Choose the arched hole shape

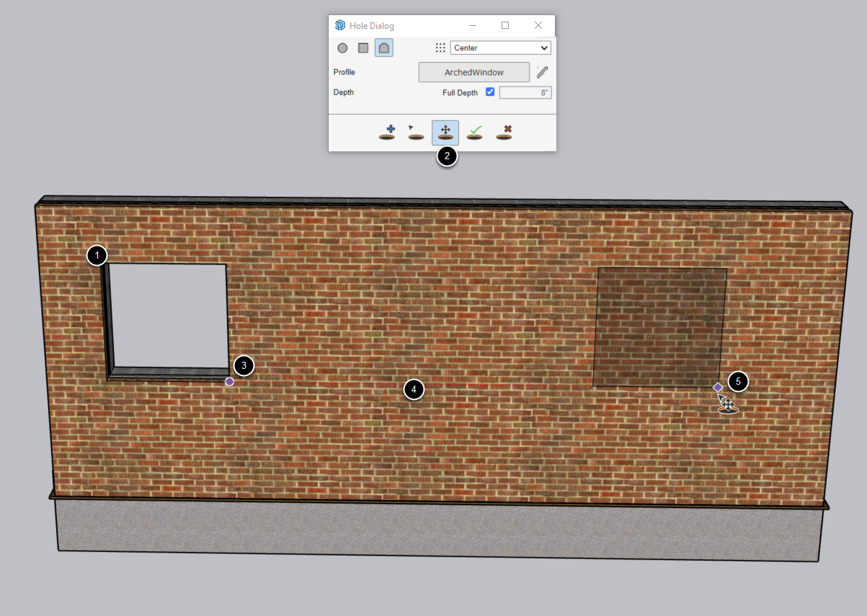click(x=384, y=48)
